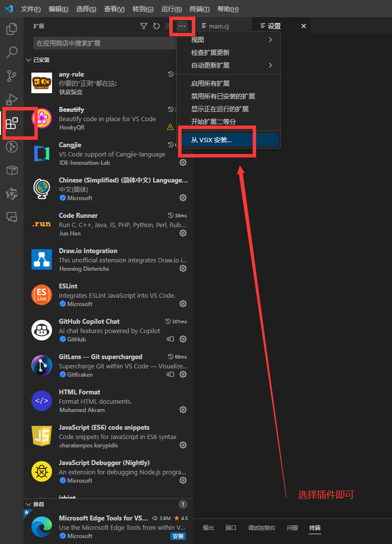Open the 编辑(E) menu

[x=58, y=9]
